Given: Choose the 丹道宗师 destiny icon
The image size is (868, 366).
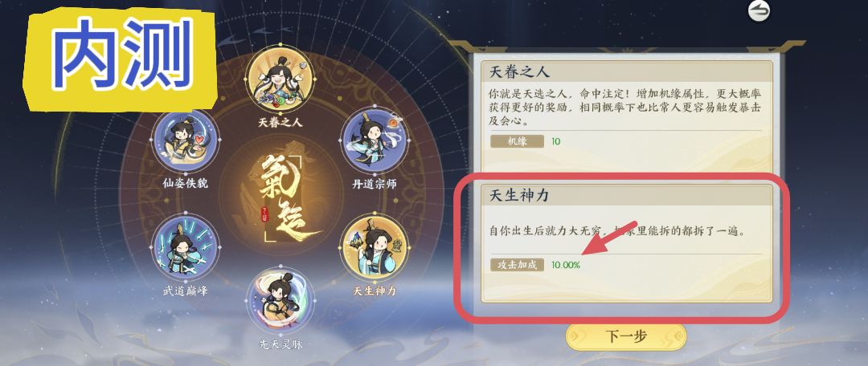Looking at the screenshot, I should pyautogui.click(x=375, y=141).
